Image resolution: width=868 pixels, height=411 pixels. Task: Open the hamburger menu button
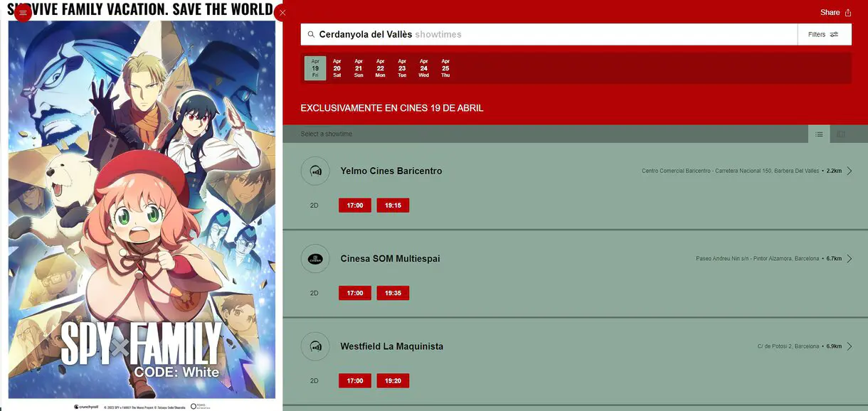pyautogui.click(x=23, y=13)
